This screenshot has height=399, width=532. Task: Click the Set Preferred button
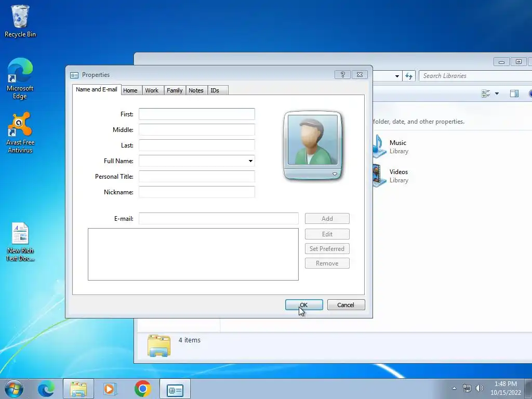327,249
